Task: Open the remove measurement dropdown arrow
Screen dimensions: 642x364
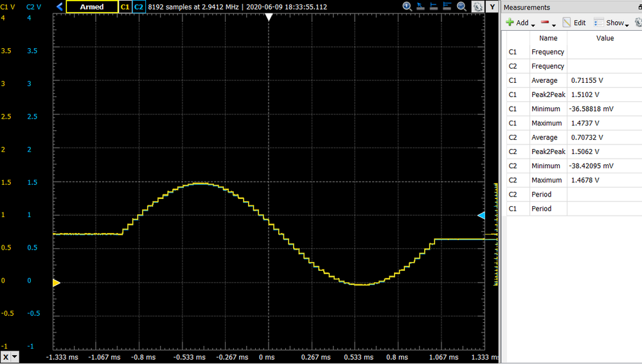Action: pyautogui.click(x=554, y=25)
